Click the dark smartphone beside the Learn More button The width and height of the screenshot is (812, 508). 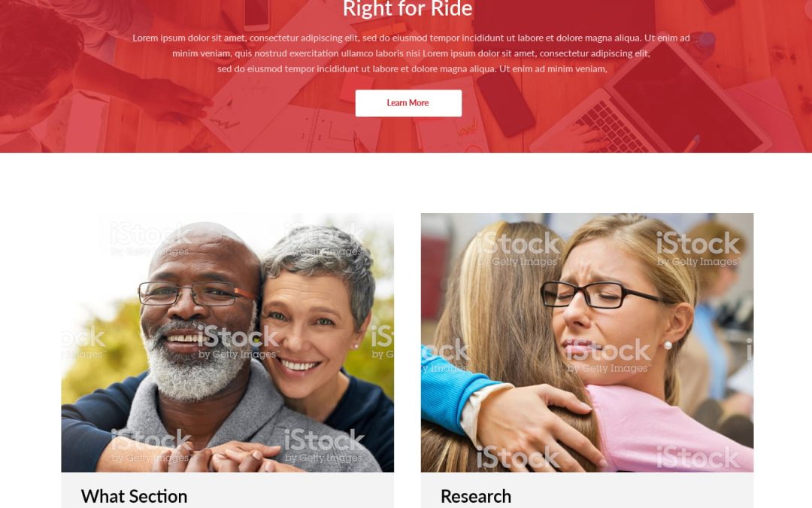click(505, 104)
